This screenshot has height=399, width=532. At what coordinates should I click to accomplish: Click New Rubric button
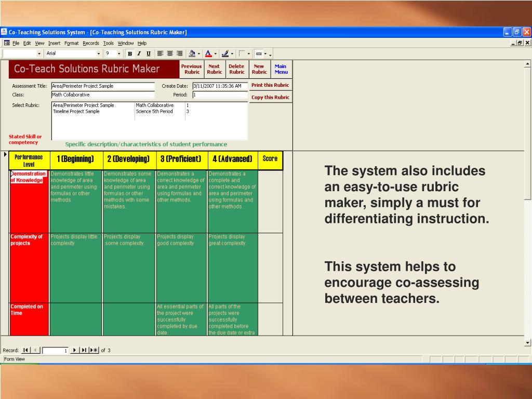(x=260, y=69)
